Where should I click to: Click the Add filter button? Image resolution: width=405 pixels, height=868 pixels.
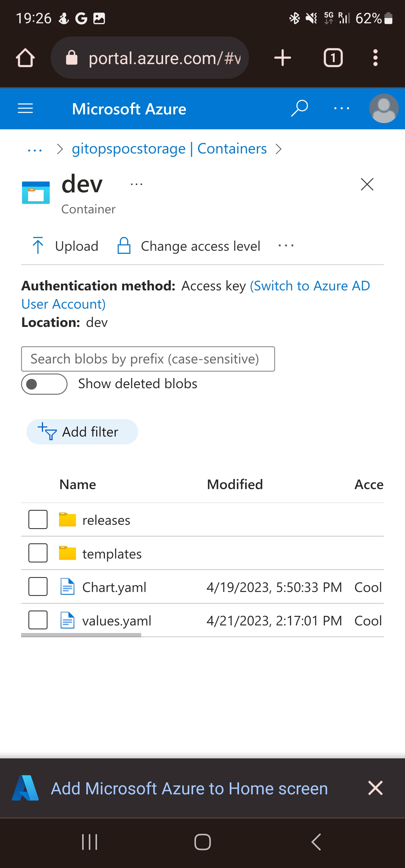(82, 432)
